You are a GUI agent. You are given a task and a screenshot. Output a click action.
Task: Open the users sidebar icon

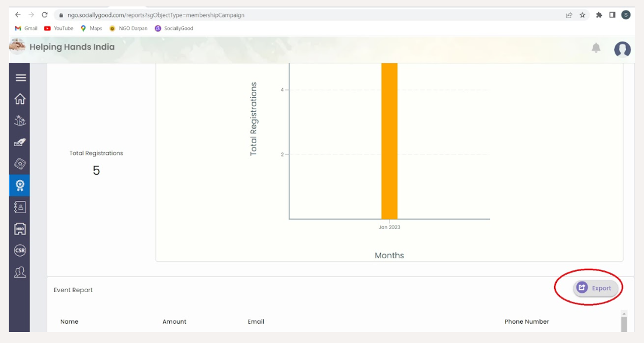(20, 272)
